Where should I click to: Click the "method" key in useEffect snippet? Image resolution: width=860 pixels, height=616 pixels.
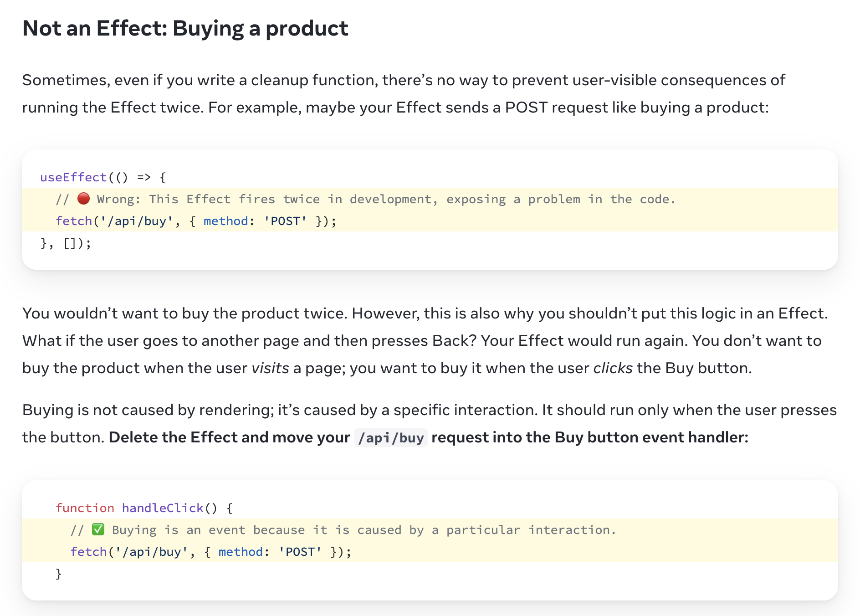pyautogui.click(x=225, y=221)
